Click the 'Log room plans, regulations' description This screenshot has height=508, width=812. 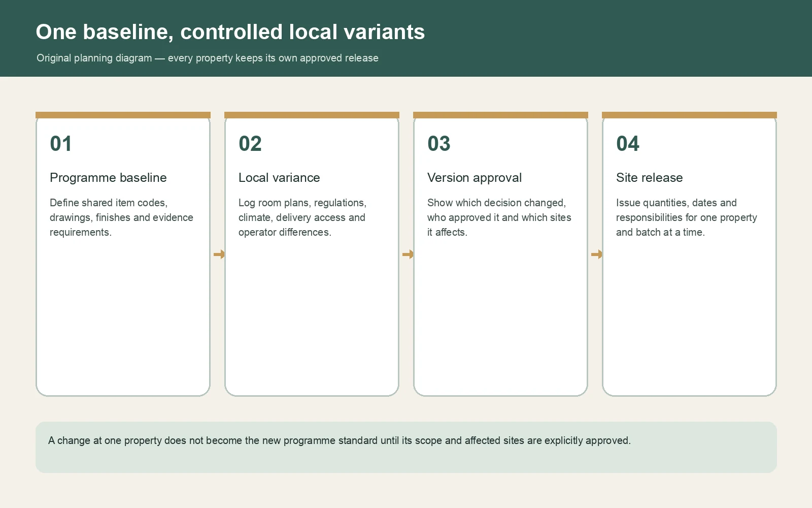(302, 217)
